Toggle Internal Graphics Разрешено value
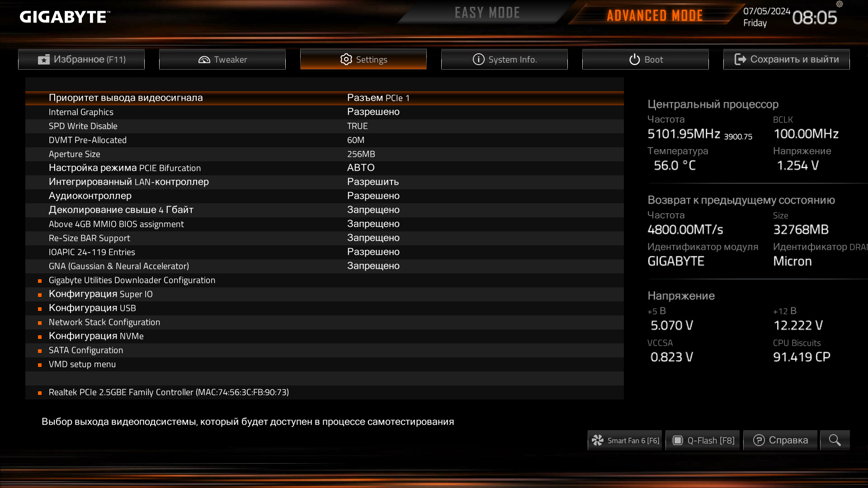Viewport: 868px width, 488px height. click(373, 112)
